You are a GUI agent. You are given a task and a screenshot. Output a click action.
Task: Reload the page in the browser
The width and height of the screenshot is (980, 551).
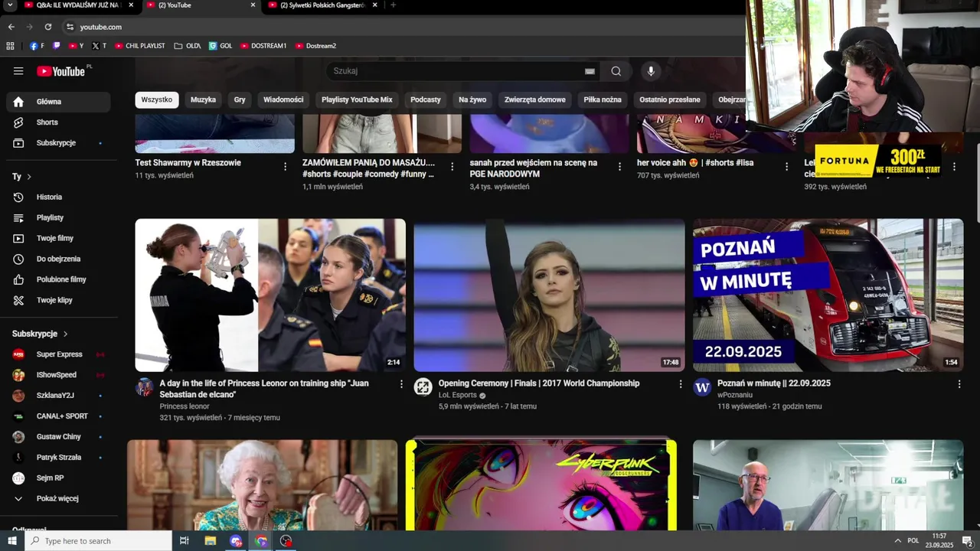[x=47, y=27]
